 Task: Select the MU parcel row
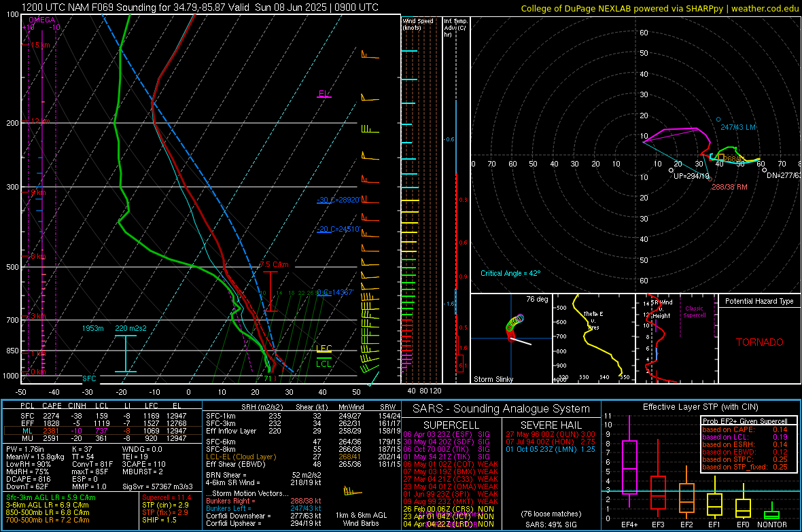click(102, 438)
